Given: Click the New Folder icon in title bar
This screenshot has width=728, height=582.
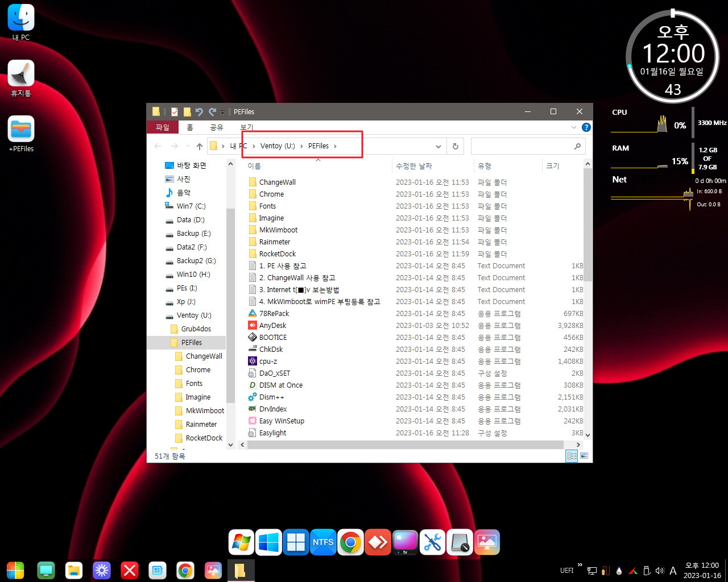Looking at the screenshot, I should [187, 111].
